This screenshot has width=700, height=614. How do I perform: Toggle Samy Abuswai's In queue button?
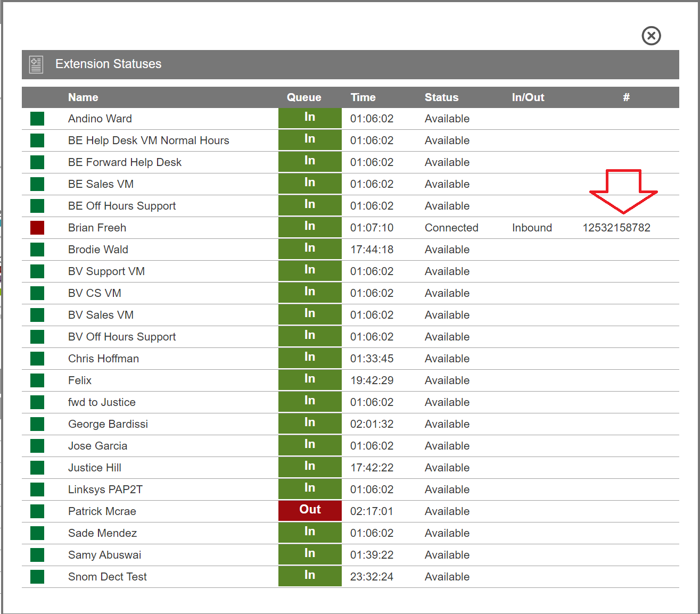tap(310, 554)
